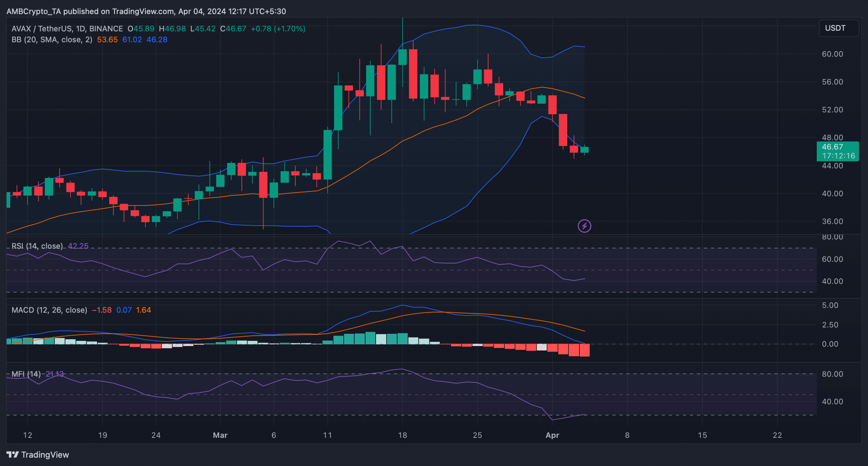The width and height of the screenshot is (868, 466).
Task: Click the close price value 46.67 in header
Action: click(x=236, y=29)
